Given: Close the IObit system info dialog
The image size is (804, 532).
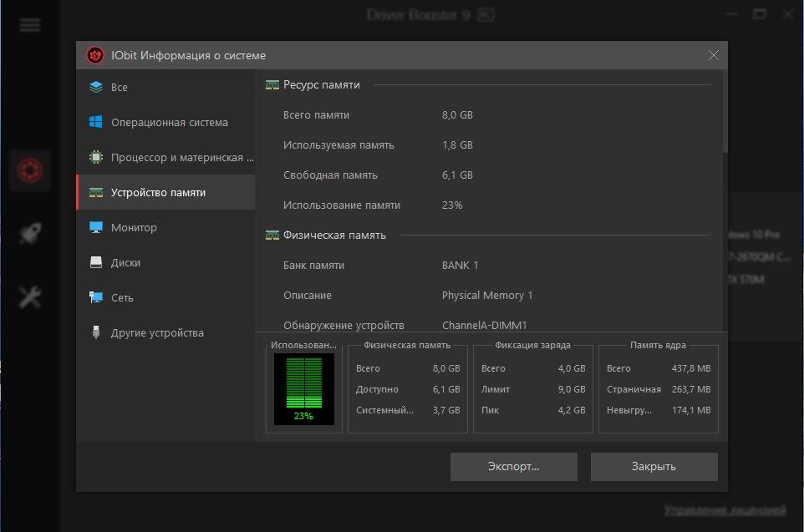Looking at the screenshot, I should point(713,55).
